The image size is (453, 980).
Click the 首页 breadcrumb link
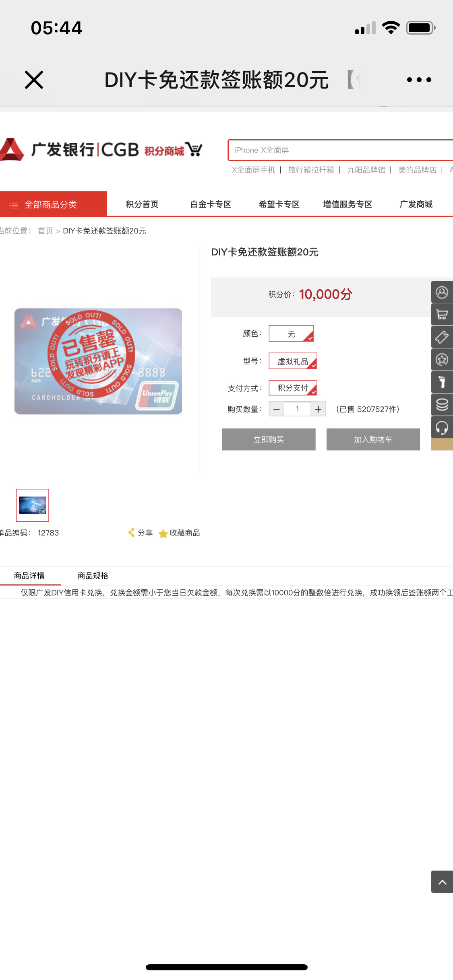tap(46, 231)
